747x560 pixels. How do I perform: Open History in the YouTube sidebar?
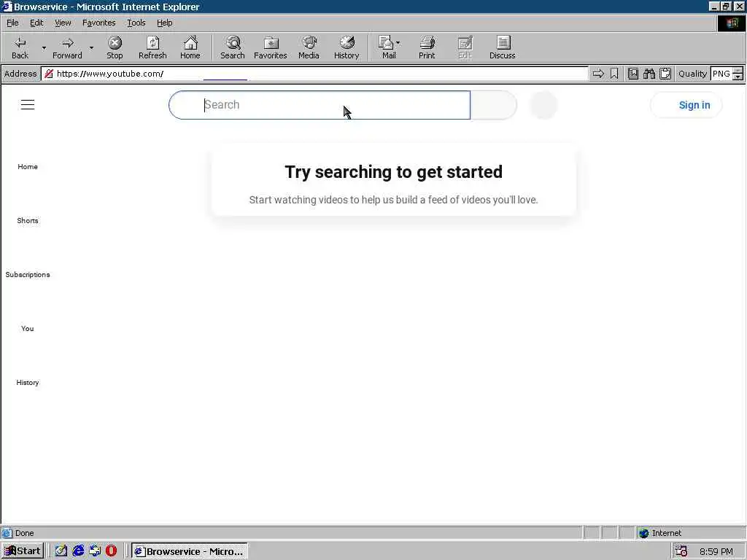click(x=28, y=382)
